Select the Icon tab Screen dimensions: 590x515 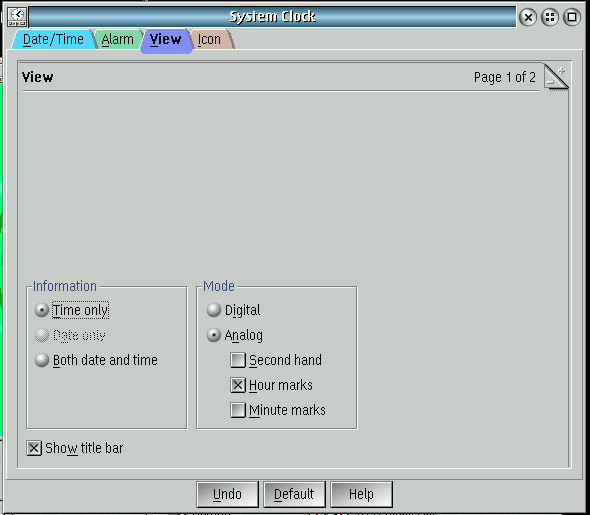tap(209, 39)
